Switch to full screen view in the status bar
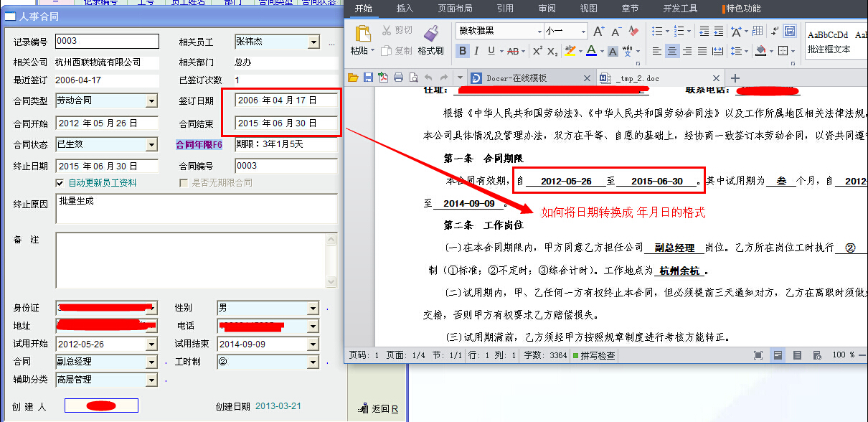This screenshot has width=868, height=422. tap(758, 355)
